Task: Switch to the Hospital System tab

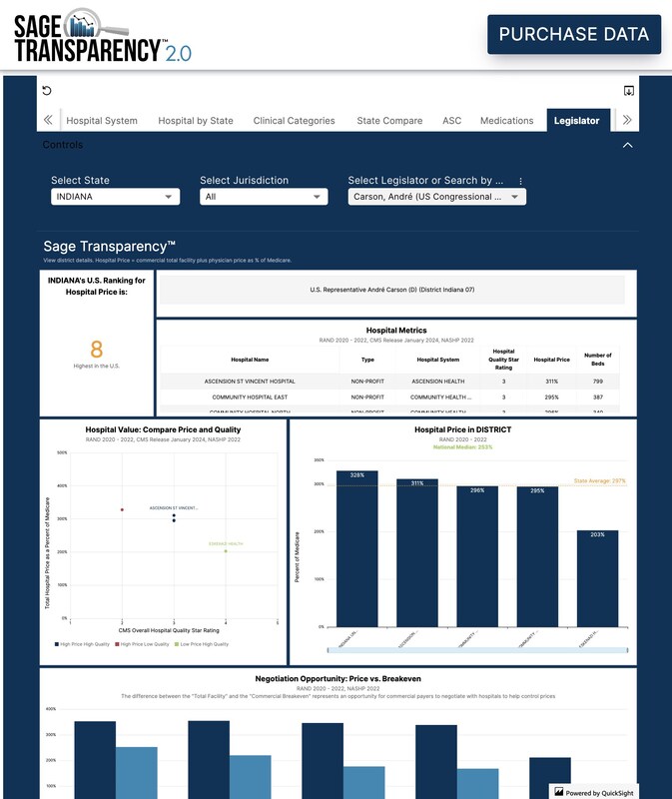Action: 102,121
